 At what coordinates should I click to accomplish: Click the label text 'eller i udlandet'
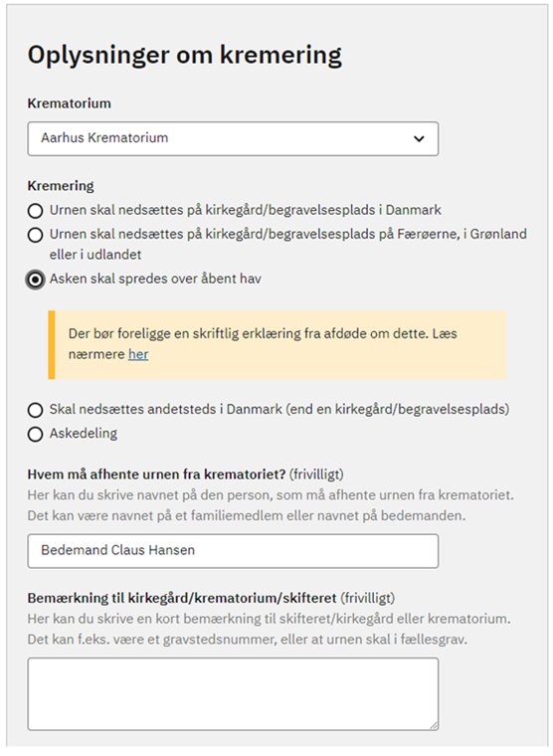95,255
